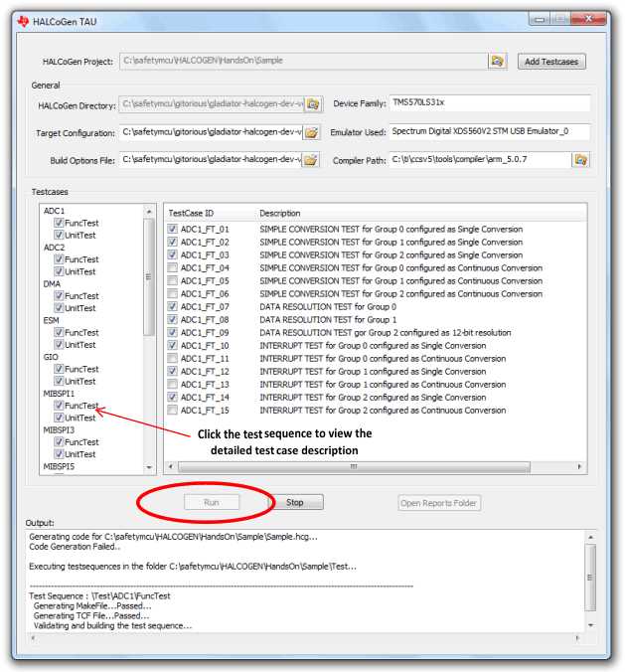Click the Target Configuration path field
Image resolution: width=625 pixels, height=672 pixels.
pyautogui.click(x=211, y=132)
